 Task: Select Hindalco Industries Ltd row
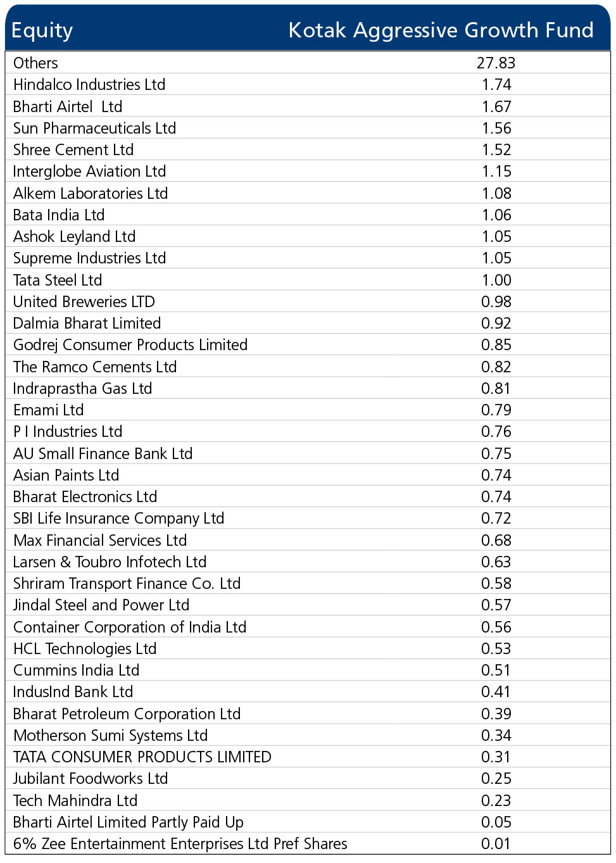pyautogui.click(x=308, y=84)
